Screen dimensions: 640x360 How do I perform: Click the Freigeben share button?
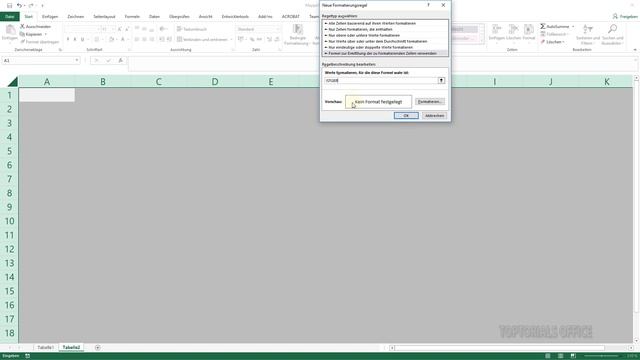(625, 16)
